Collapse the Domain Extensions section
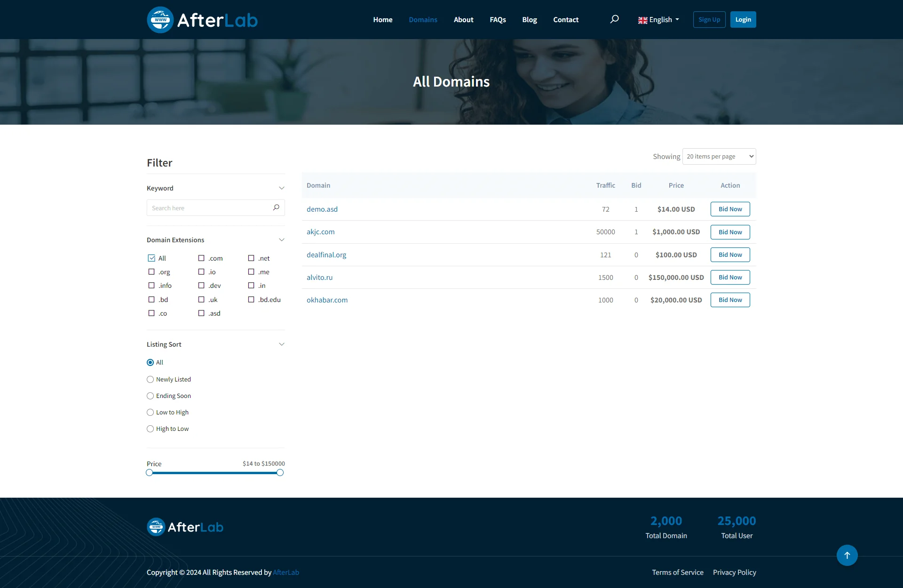903x588 pixels. 282,240
